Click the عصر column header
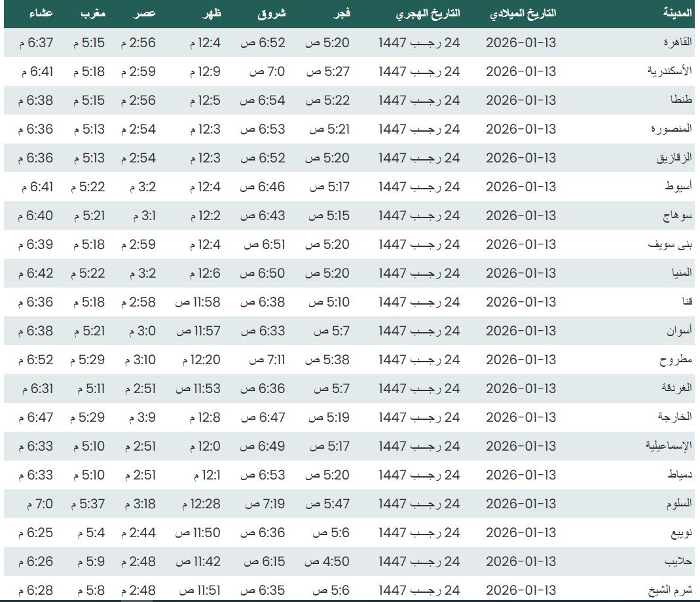The image size is (700, 602). click(x=145, y=13)
